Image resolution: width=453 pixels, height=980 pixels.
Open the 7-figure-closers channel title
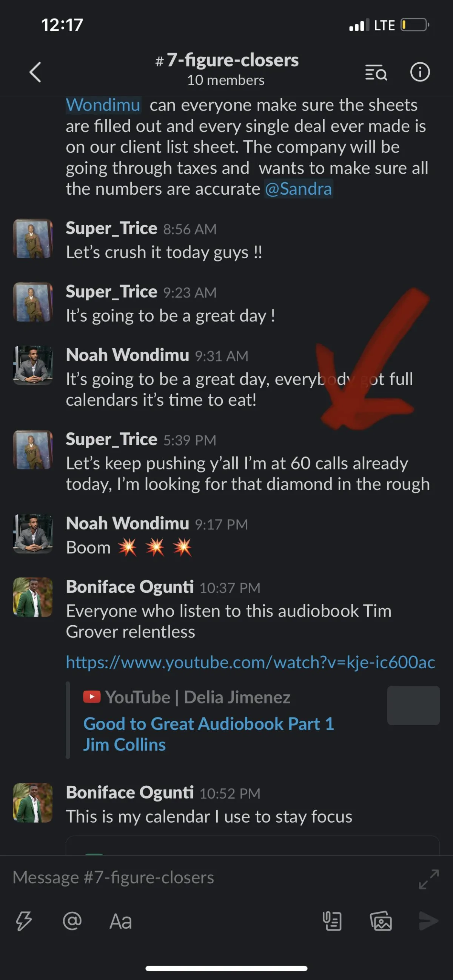pyautogui.click(x=227, y=60)
